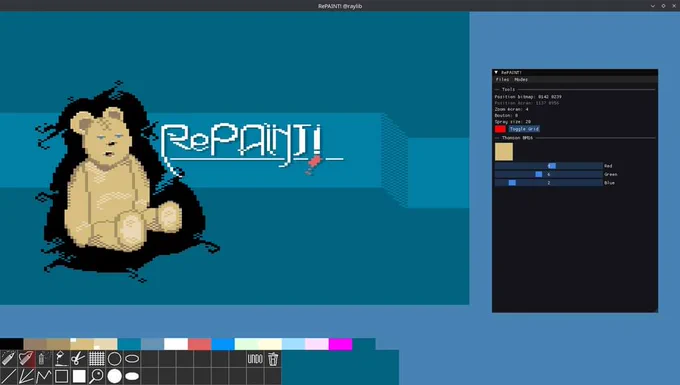Click the teddy bear drawing on canvas

click(x=124, y=180)
